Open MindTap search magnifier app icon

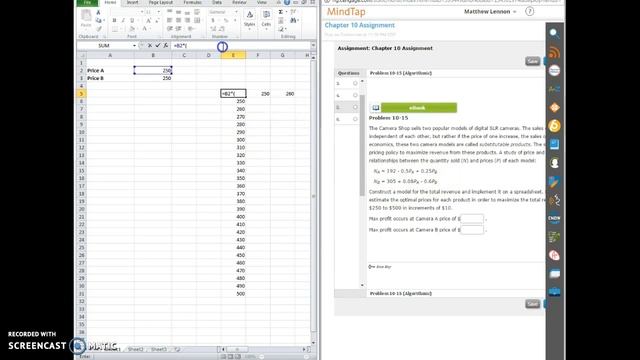554,33
